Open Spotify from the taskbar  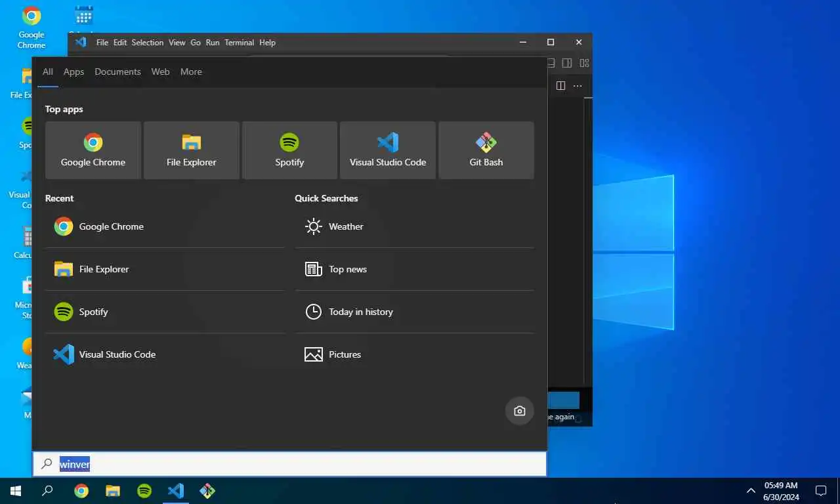pyautogui.click(x=144, y=491)
